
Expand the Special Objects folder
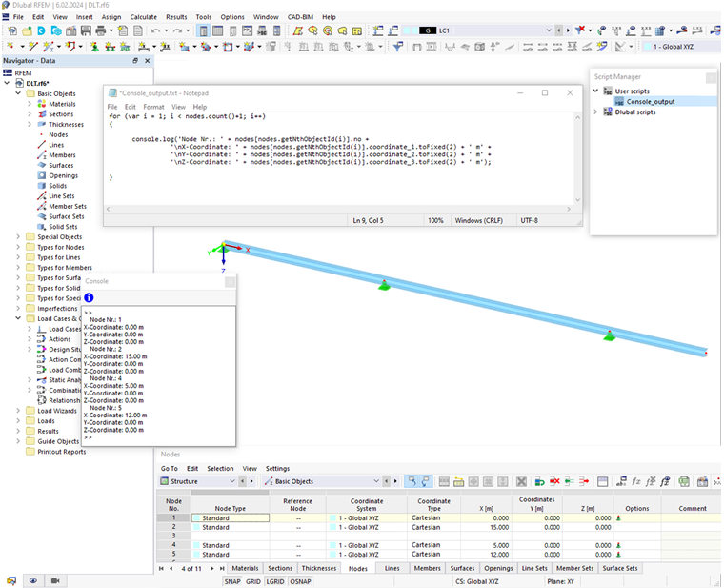pyautogui.click(x=18, y=236)
